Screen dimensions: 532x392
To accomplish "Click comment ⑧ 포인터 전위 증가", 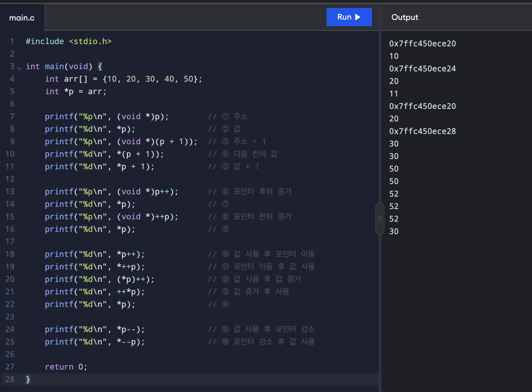I will pyautogui.click(x=250, y=216).
